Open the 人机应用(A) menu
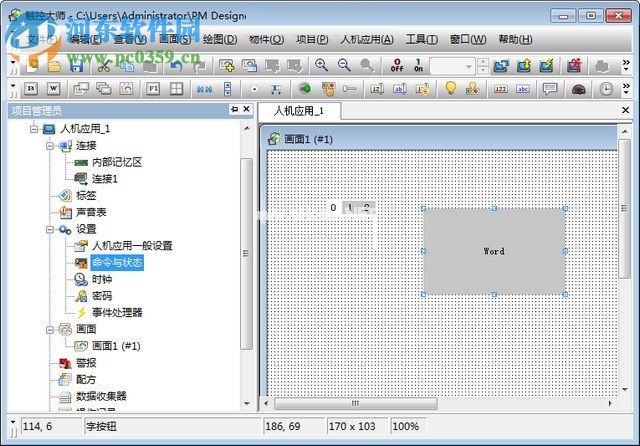This screenshot has width=640, height=446. click(367, 39)
